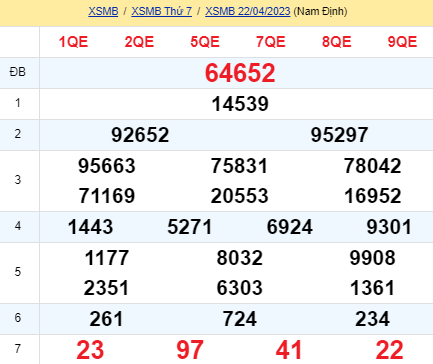
Task: Click the ĐB row label
Action: pyautogui.click(x=18, y=72)
